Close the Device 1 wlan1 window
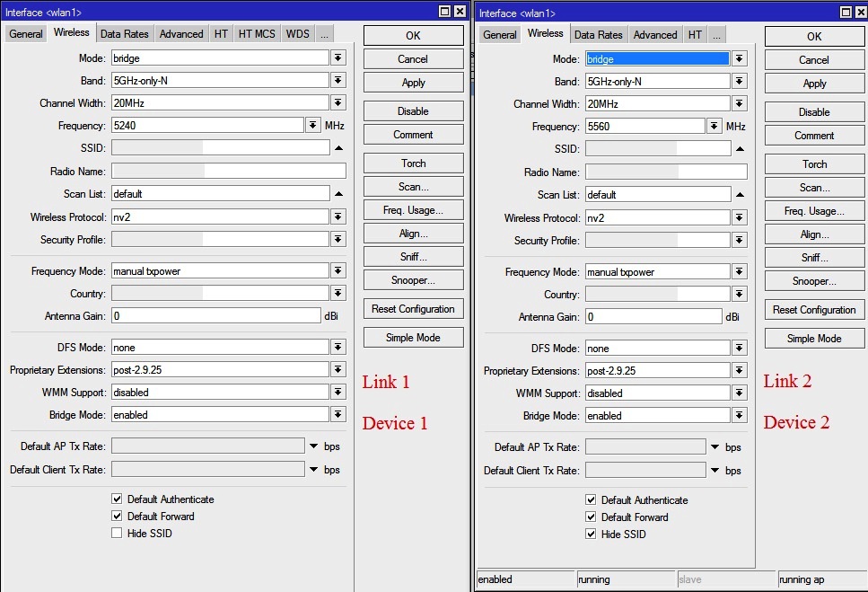This screenshot has width=868, height=592. tap(460, 11)
